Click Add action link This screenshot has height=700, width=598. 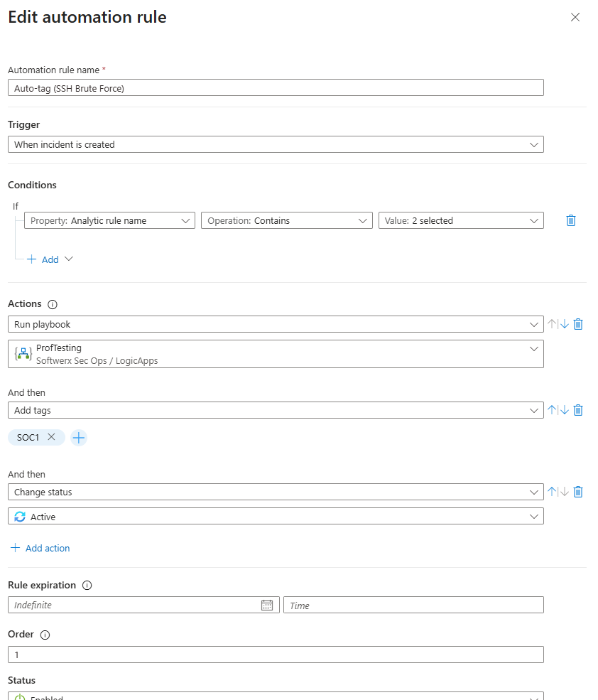click(40, 548)
